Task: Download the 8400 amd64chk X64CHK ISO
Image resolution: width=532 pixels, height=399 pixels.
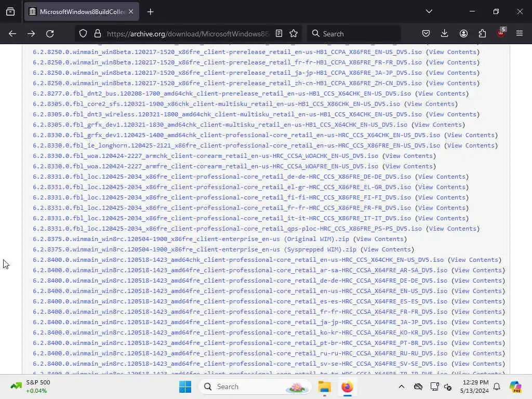Action: point(238,260)
